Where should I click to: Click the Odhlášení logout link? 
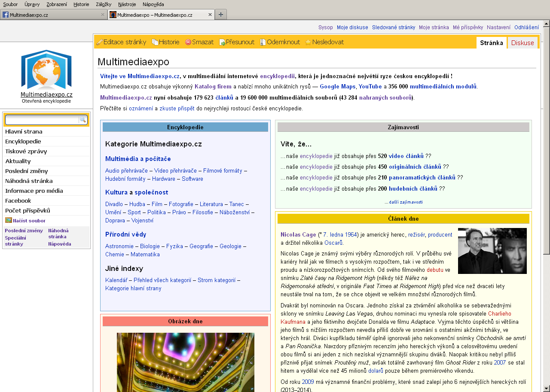(x=526, y=27)
